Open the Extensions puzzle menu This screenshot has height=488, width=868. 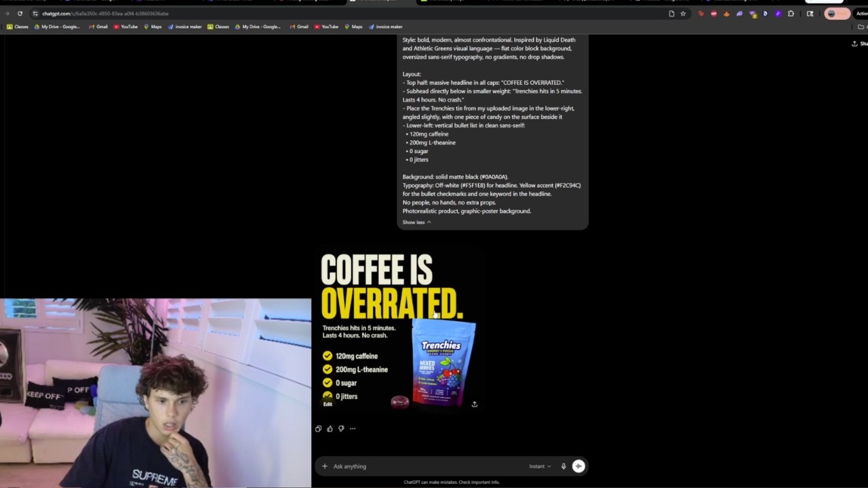point(791,14)
